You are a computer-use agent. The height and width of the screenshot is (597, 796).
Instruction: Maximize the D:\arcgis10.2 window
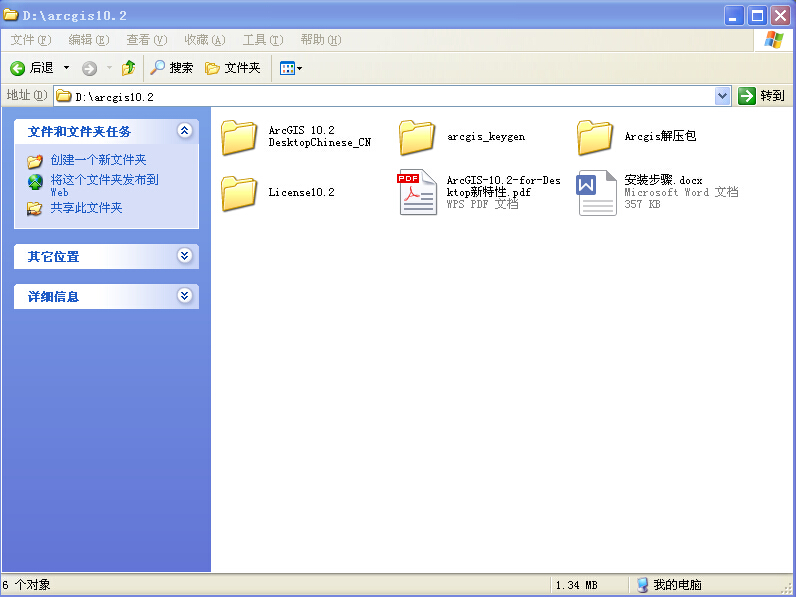coord(757,16)
